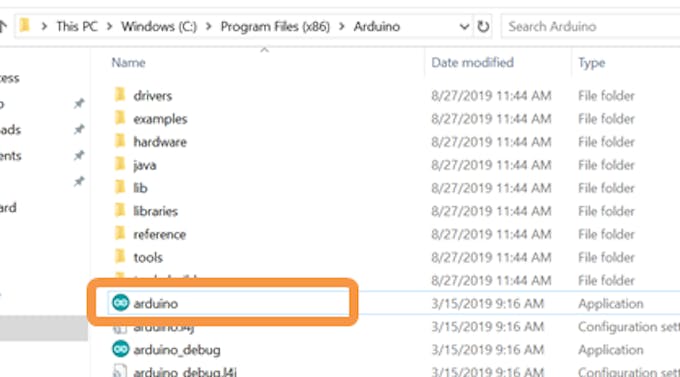Select the libraries folder icon
680x377 pixels.
[x=120, y=210]
